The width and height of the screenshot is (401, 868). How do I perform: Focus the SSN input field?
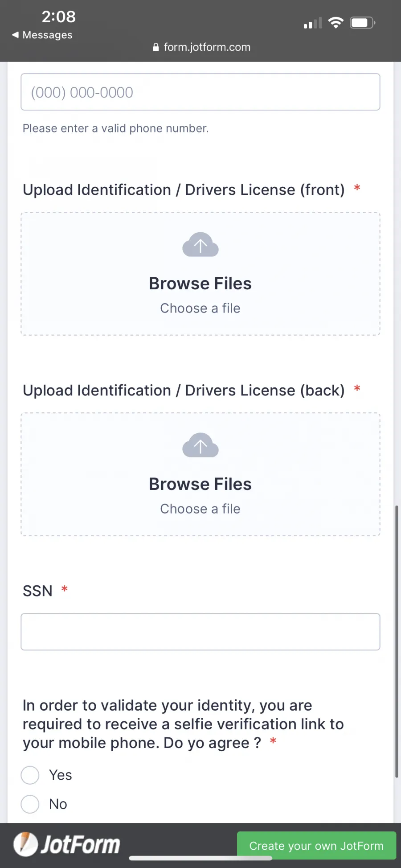pyautogui.click(x=200, y=632)
